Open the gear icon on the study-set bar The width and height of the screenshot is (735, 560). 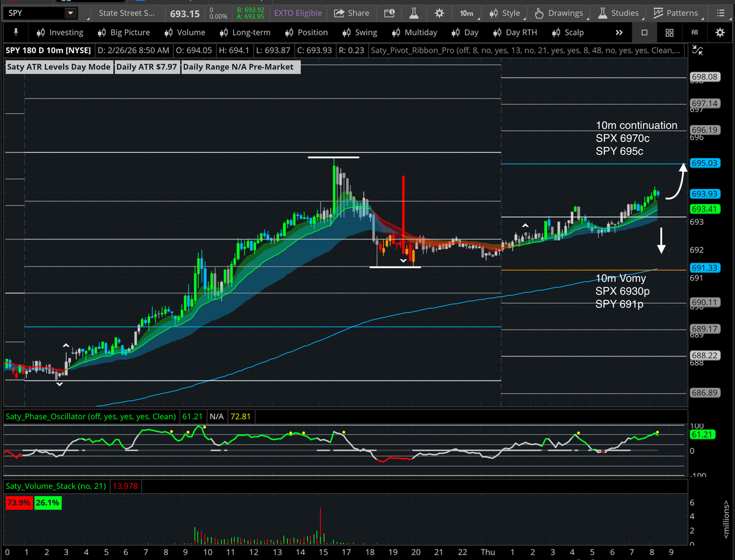[720, 32]
